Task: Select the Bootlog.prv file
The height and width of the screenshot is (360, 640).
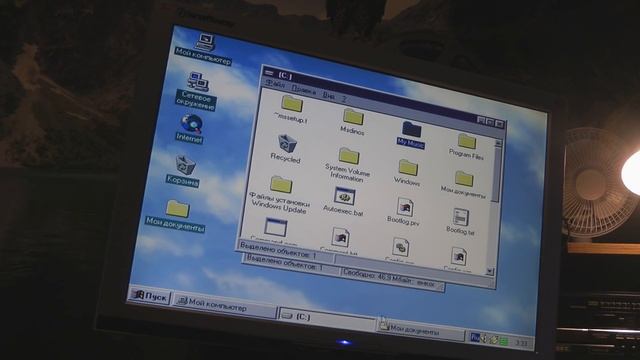Action: click(404, 211)
